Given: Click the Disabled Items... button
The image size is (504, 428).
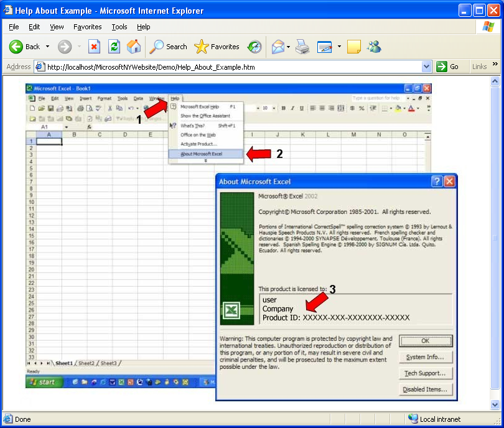Looking at the screenshot, I should (426, 389).
